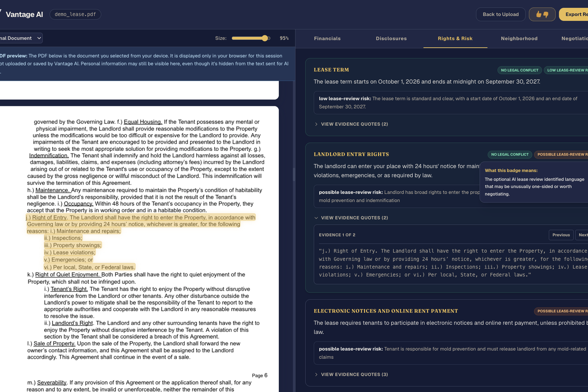588x392 pixels.
Task: Click the 'Page 6' page number
Action: click(x=260, y=376)
